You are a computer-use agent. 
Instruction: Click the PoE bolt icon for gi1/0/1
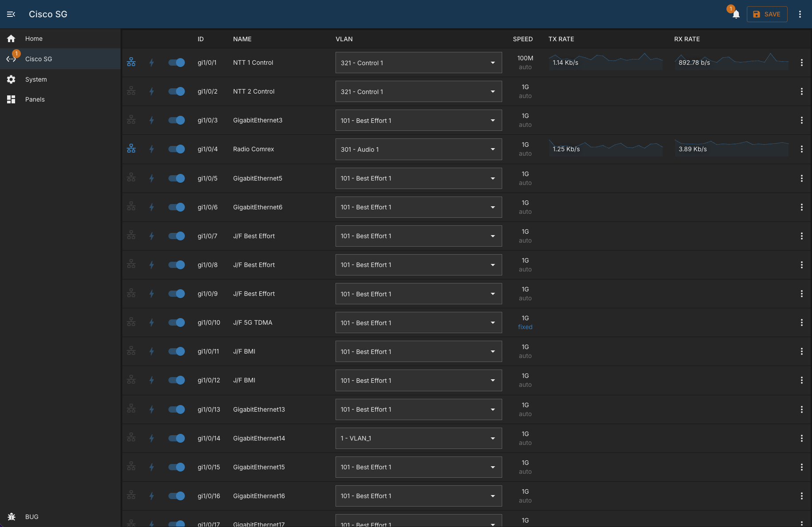coord(152,63)
